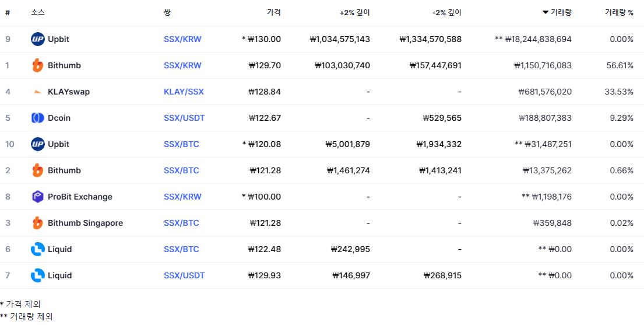644x325 pixels.
Task: Sort by the 소스 column header
Action: coord(38,13)
